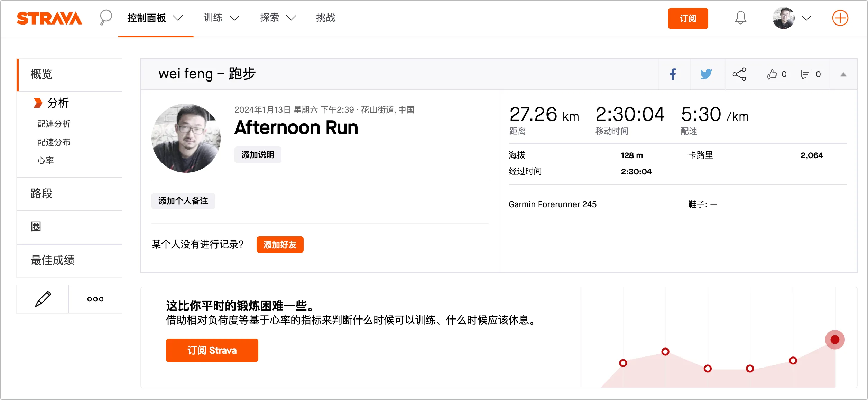Image resolution: width=868 pixels, height=400 pixels.
Task: Open the share link icon
Action: coord(739,74)
